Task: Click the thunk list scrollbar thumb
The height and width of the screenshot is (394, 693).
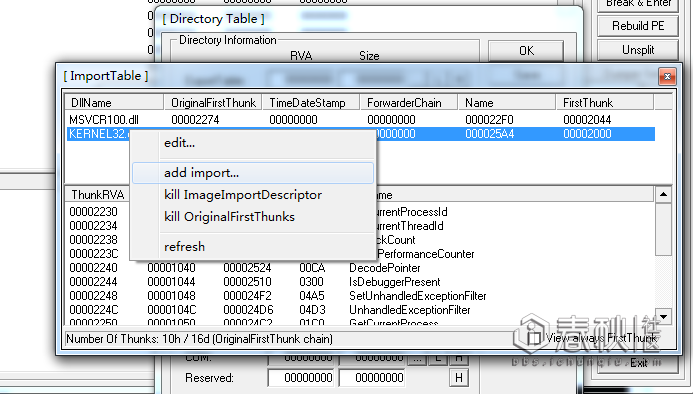Action: pyautogui.click(x=663, y=229)
